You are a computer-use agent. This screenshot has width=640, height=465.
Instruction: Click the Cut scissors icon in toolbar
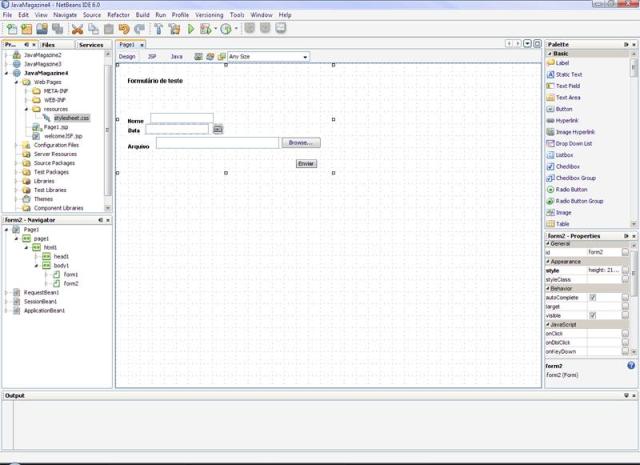click(76, 29)
